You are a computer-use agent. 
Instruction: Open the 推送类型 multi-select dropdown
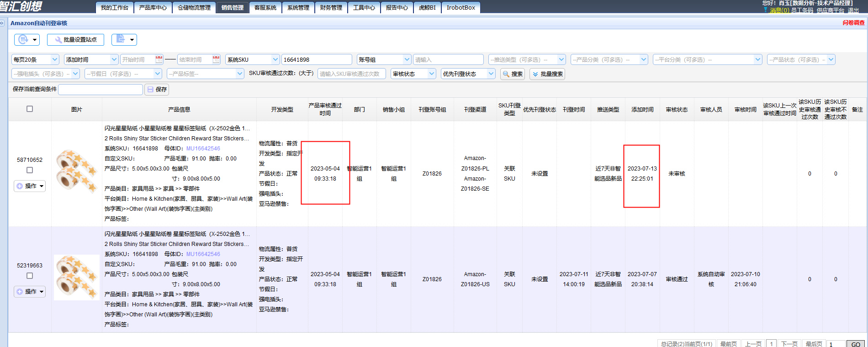[x=527, y=59]
